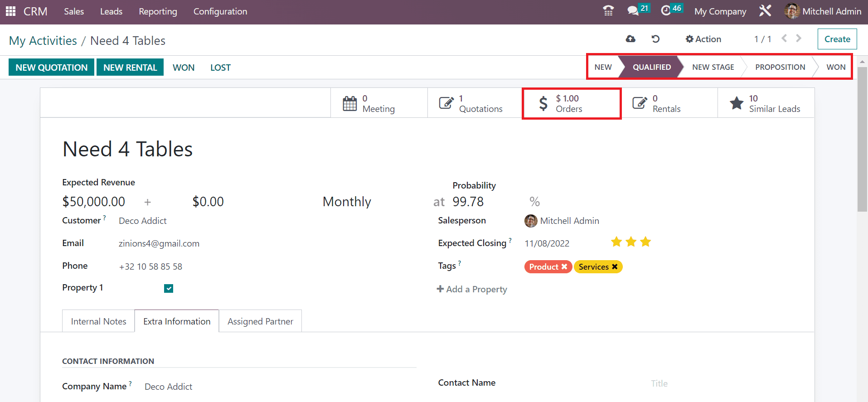The width and height of the screenshot is (868, 402).
Task: Open the Mitchell Admin user menu
Action: (823, 11)
